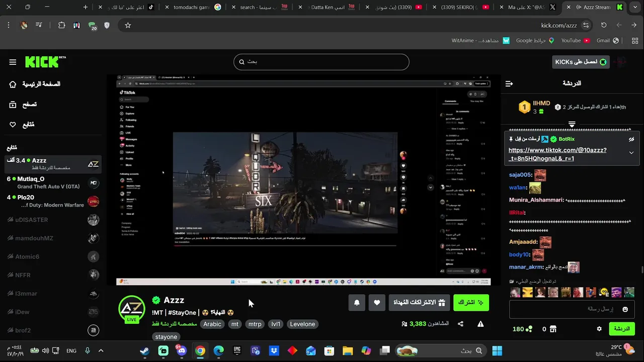Open a new browser tab with plus
This screenshot has height=362, width=644.
click(x=86, y=7)
